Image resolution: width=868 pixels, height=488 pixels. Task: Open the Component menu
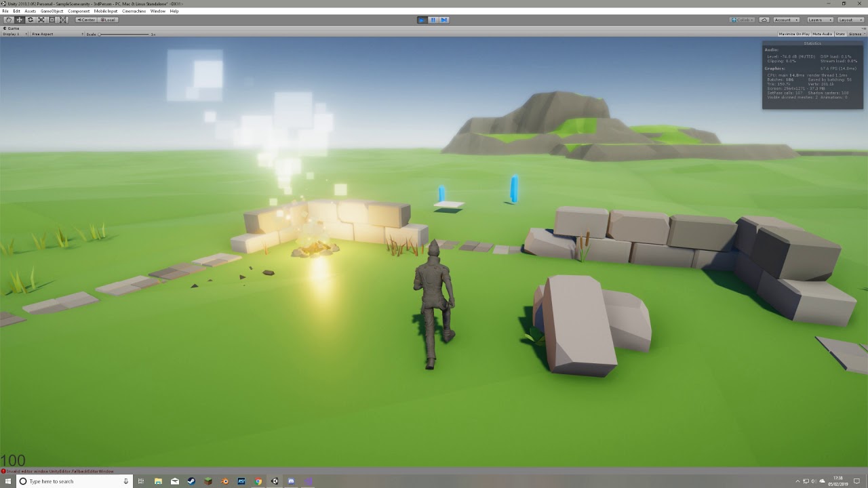pos(79,12)
